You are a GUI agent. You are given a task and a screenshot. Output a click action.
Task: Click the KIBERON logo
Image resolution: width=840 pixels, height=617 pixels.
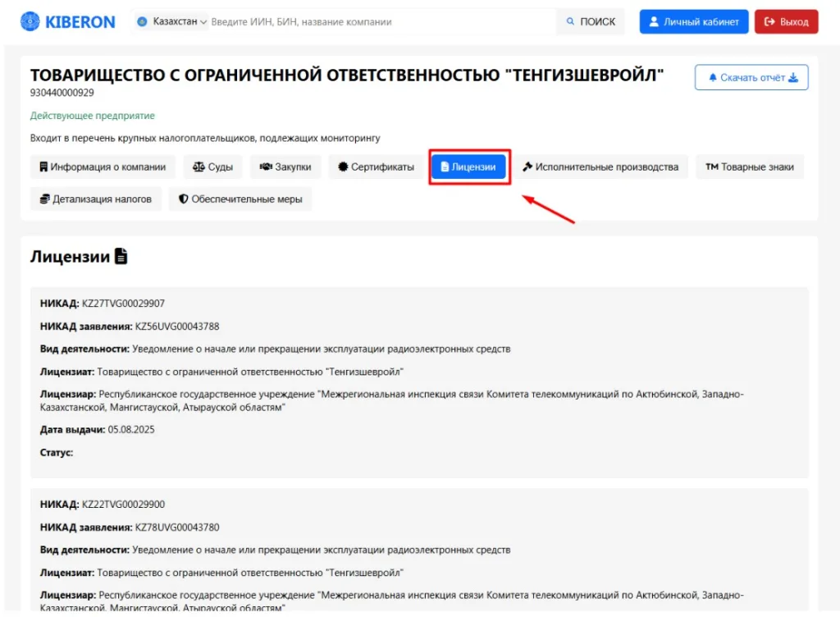coord(67,21)
